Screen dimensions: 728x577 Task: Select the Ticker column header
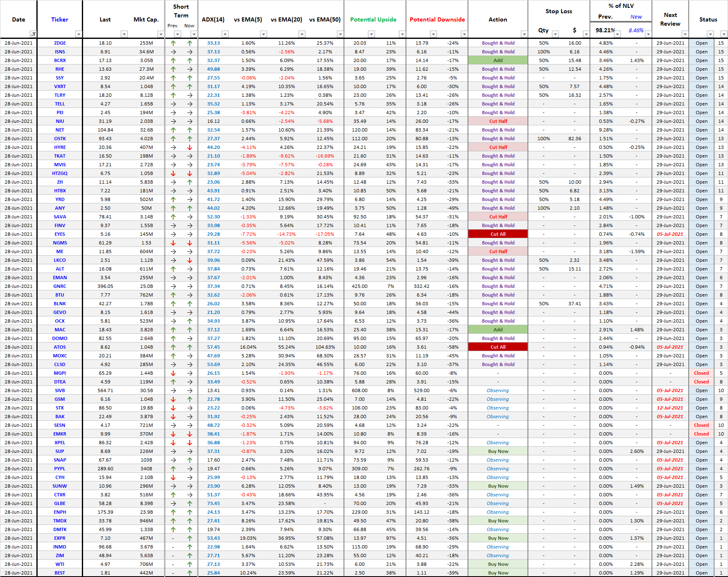point(60,19)
